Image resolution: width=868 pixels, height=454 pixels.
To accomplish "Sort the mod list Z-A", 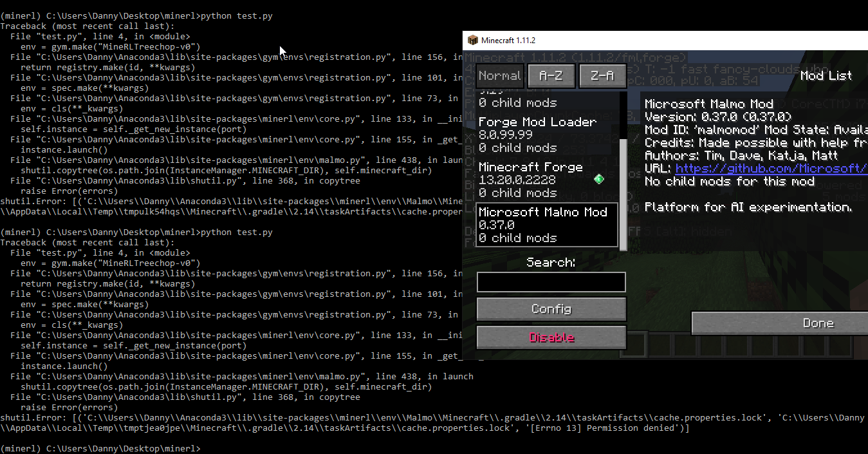I will [602, 75].
